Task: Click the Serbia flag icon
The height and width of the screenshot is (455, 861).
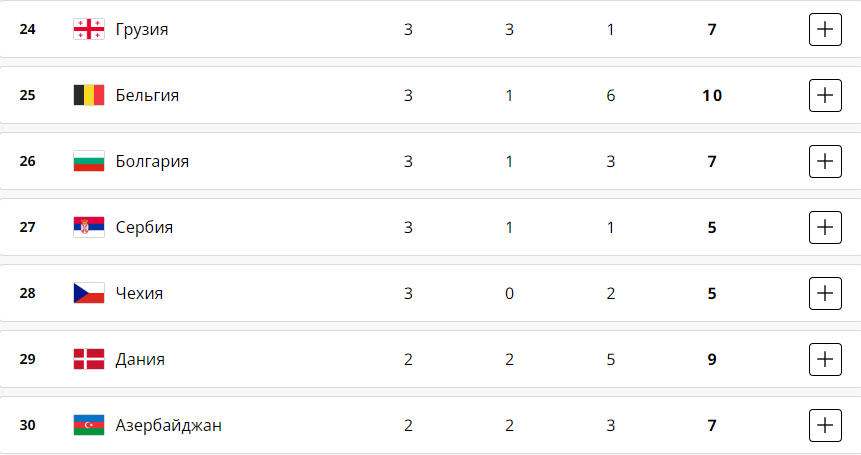Action: (88, 228)
